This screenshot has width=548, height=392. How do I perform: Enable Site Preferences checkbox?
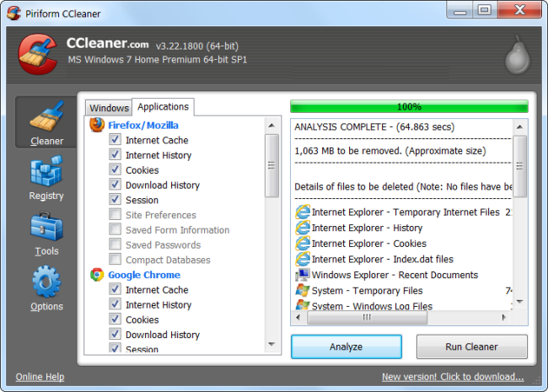tap(115, 214)
